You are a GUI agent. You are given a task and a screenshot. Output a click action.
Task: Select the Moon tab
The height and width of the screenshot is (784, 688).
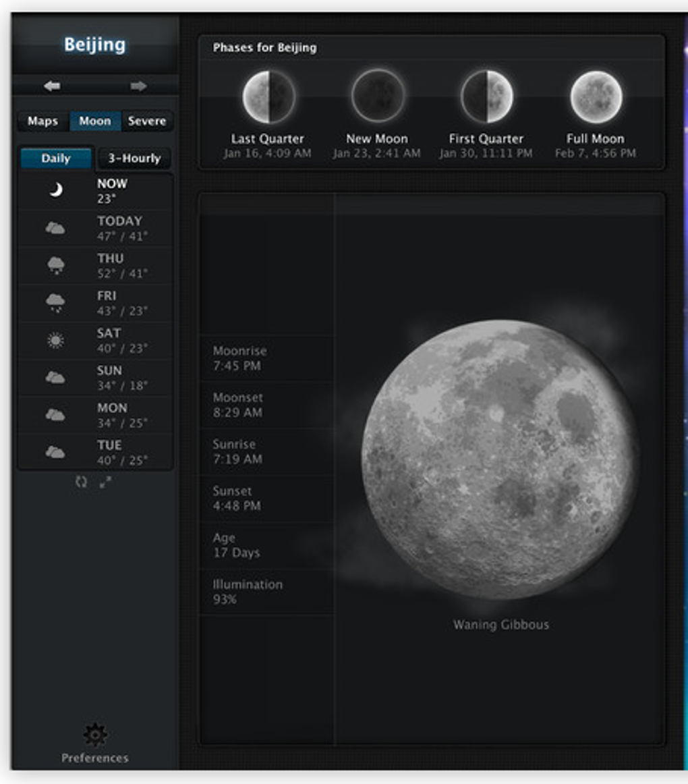(95, 121)
